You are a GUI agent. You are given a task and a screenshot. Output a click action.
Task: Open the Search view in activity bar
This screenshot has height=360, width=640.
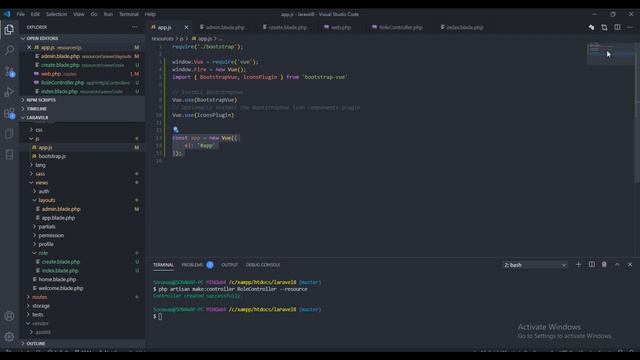9,50
